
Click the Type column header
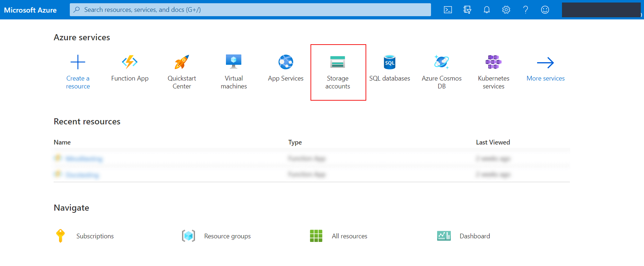(295, 142)
